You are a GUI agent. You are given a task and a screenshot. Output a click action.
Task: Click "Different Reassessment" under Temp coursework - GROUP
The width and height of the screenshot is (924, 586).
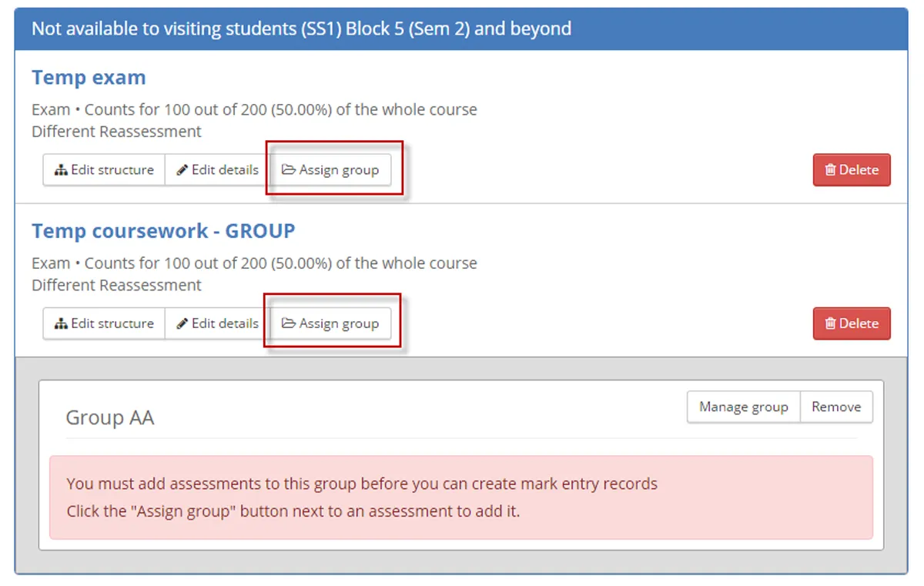[116, 285]
